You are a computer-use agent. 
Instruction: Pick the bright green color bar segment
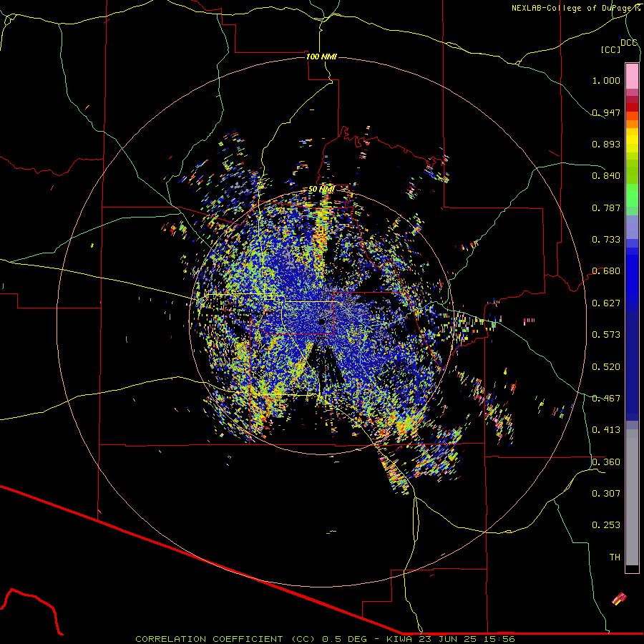pyautogui.click(x=632, y=195)
